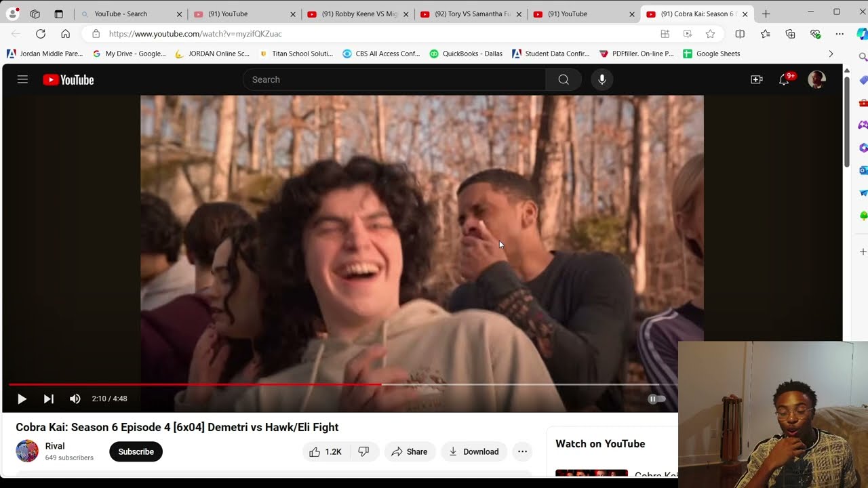Switch to the Robby Keene VS Miguel tab
The image size is (868, 488).
click(359, 14)
